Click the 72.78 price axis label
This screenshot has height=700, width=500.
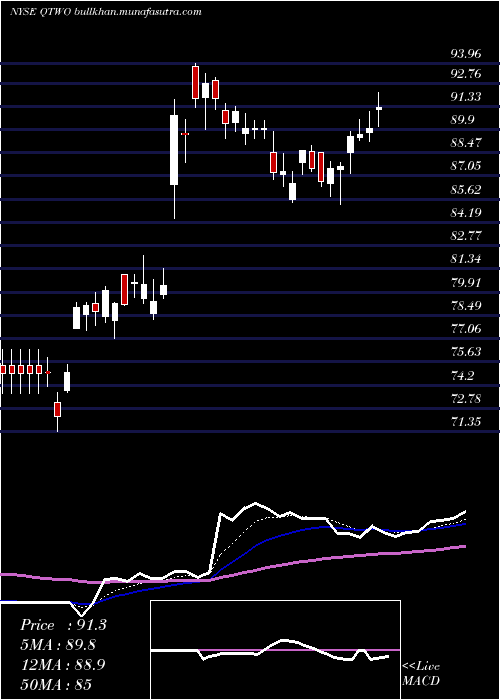(x=466, y=398)
